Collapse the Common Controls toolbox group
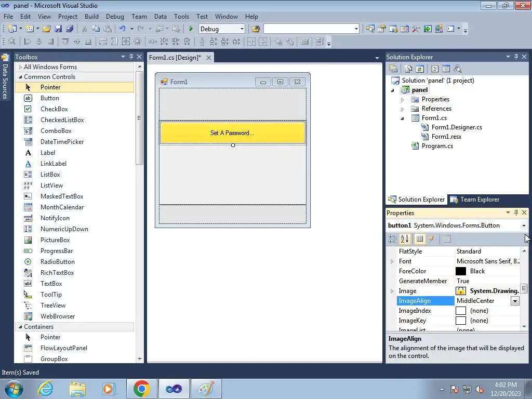This screenshot has height=399, width=532. point(20,77)
